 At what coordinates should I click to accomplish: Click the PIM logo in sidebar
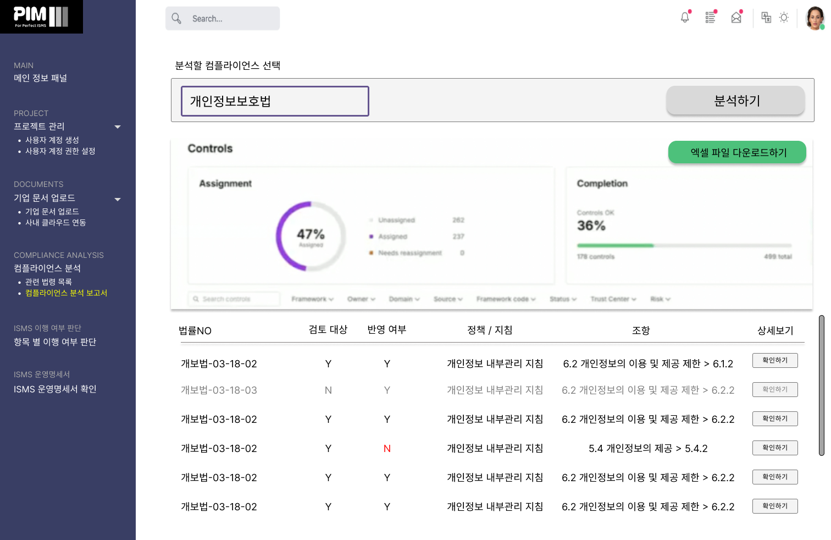click(42, 16)
